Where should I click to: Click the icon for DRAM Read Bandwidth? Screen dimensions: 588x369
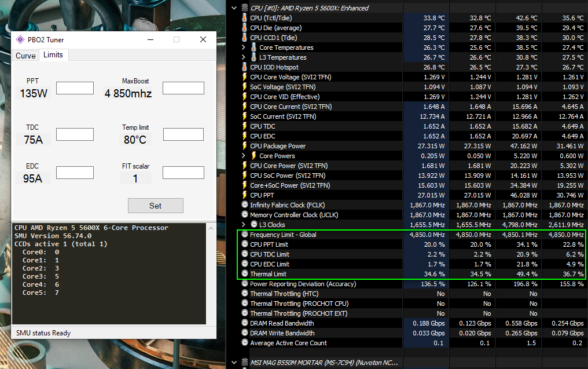245,323
